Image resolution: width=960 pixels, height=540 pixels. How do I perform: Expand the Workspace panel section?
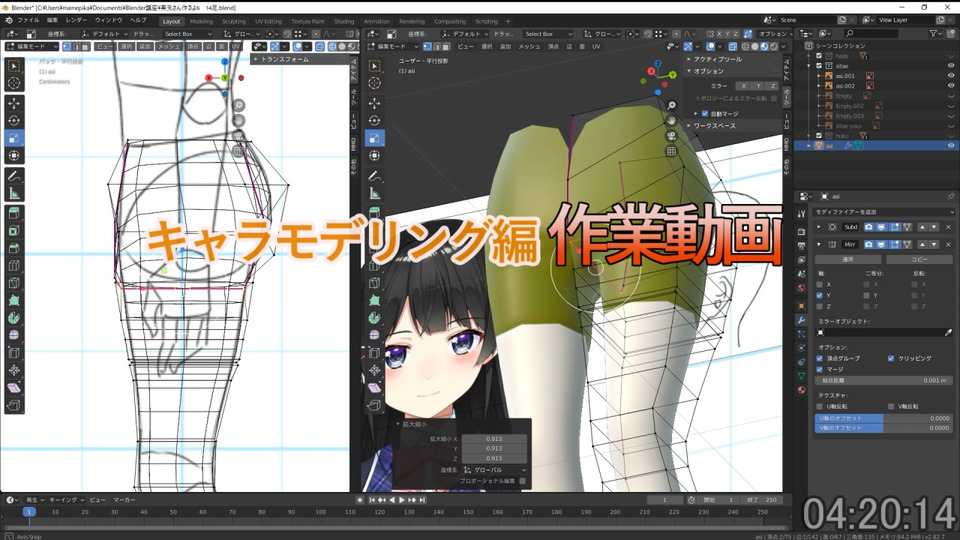[x=714, y=126]
